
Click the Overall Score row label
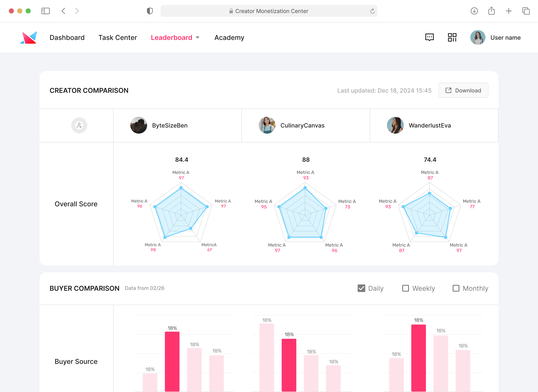[x=76, y=204]
